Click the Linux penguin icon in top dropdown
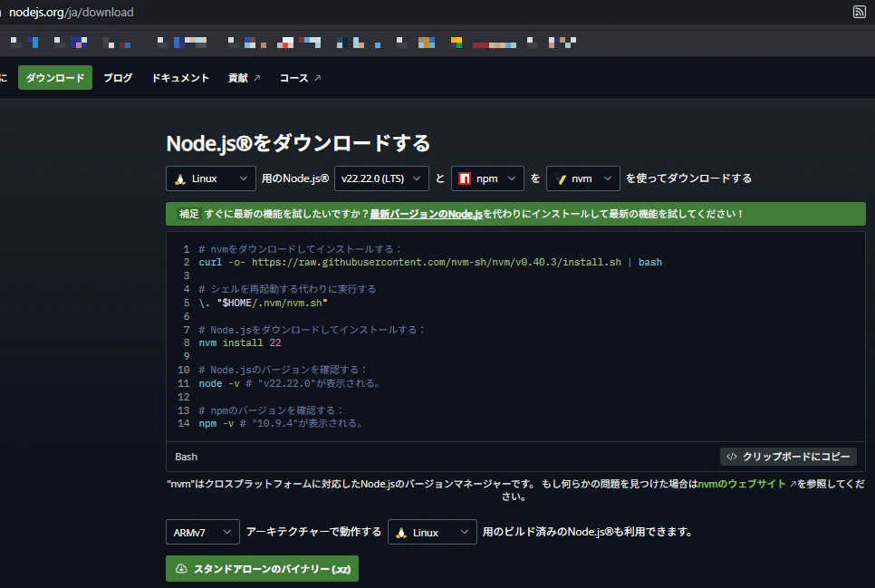The image size is (875, 588). click(179, 178)
